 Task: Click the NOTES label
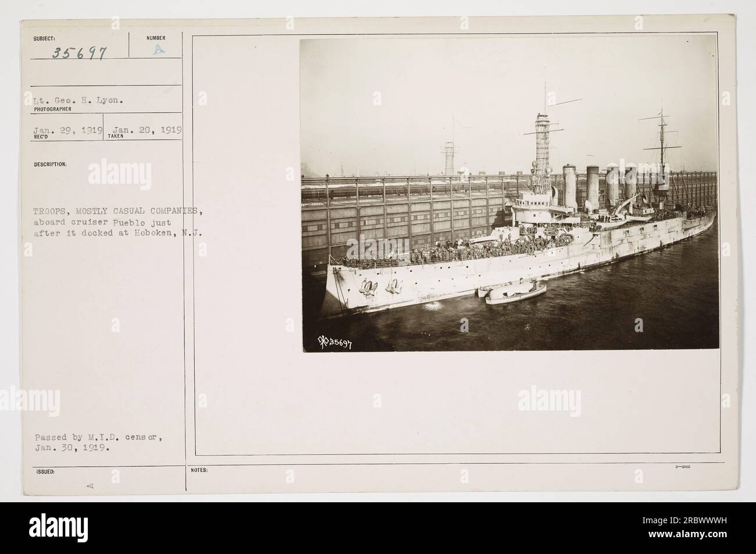pyautogui.click(x=199, y=470)
